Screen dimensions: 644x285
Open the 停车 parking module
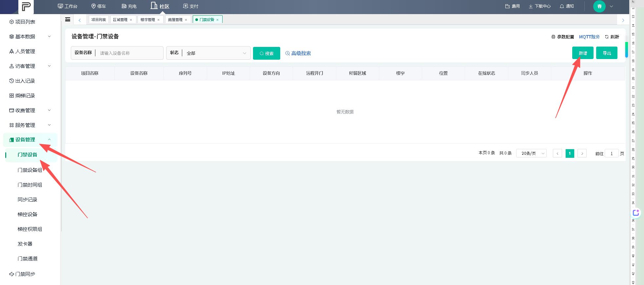point(99,6)
